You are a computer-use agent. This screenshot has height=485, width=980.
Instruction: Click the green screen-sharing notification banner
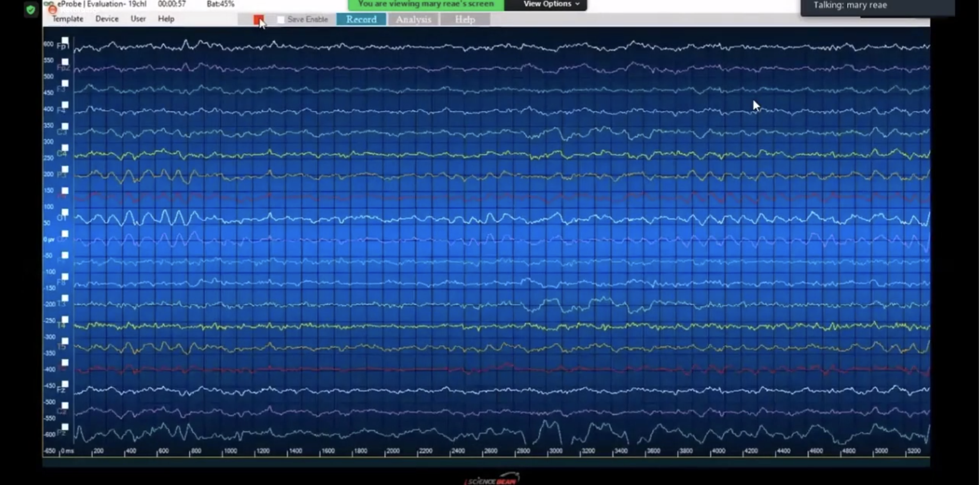click(x=426, y=4)
